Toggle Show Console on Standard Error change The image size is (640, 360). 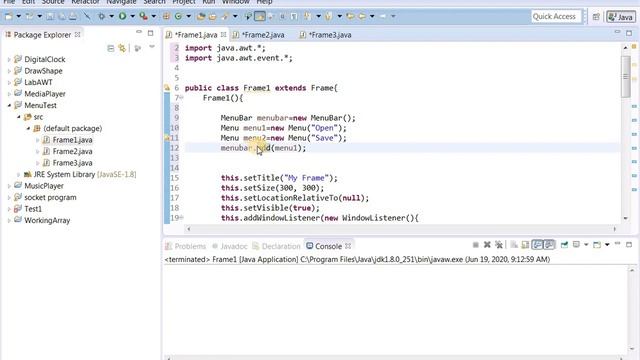[549, 245]
